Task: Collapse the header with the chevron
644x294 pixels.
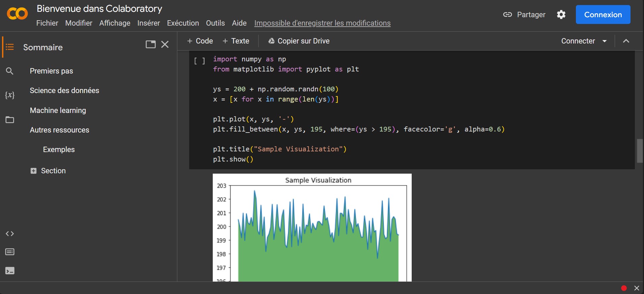Action: tap(626, 41)
